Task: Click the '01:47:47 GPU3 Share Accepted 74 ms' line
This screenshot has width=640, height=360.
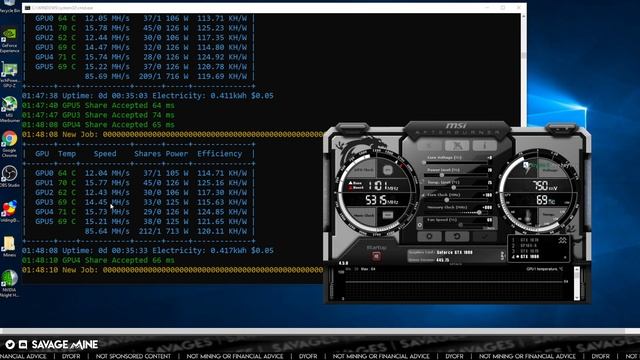Action: point(98,115)
